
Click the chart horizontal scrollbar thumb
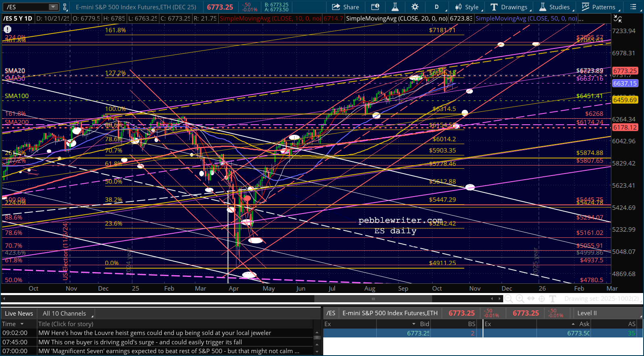point(373,299)
